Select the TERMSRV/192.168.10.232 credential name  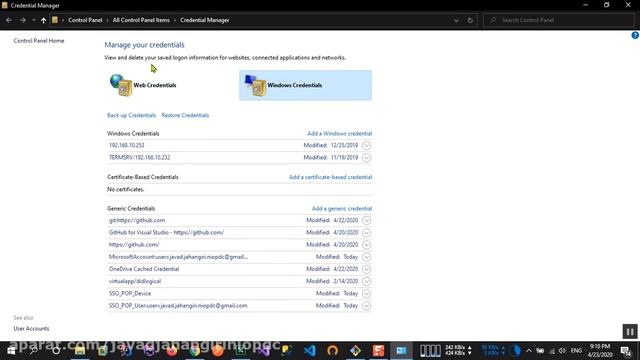point(139,158)
